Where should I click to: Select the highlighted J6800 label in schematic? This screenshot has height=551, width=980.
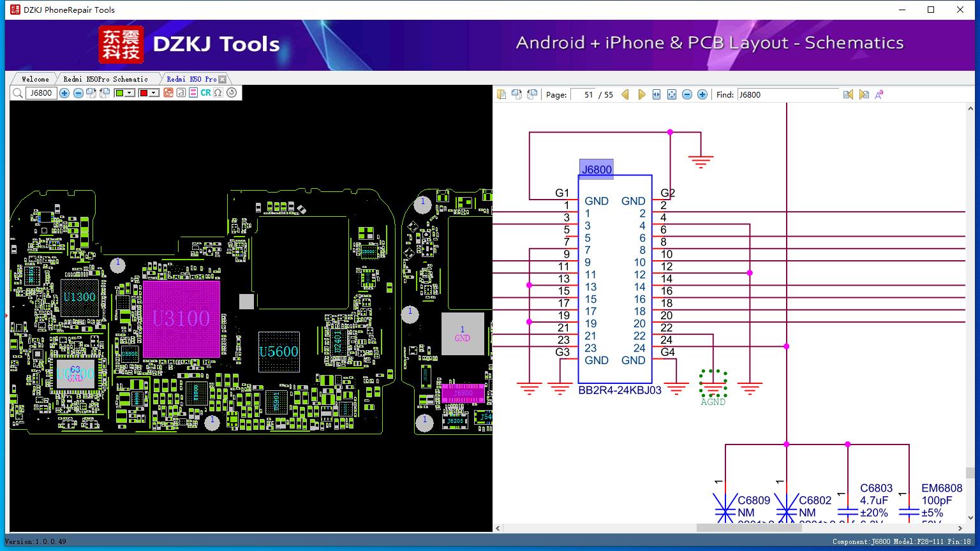597,169
